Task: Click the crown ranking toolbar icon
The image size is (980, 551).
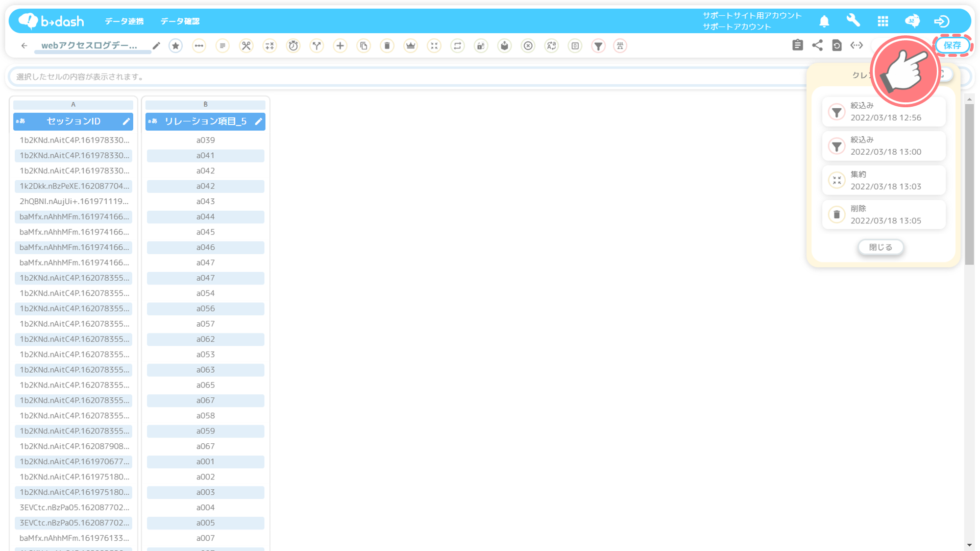Action: tap(411, 46)
